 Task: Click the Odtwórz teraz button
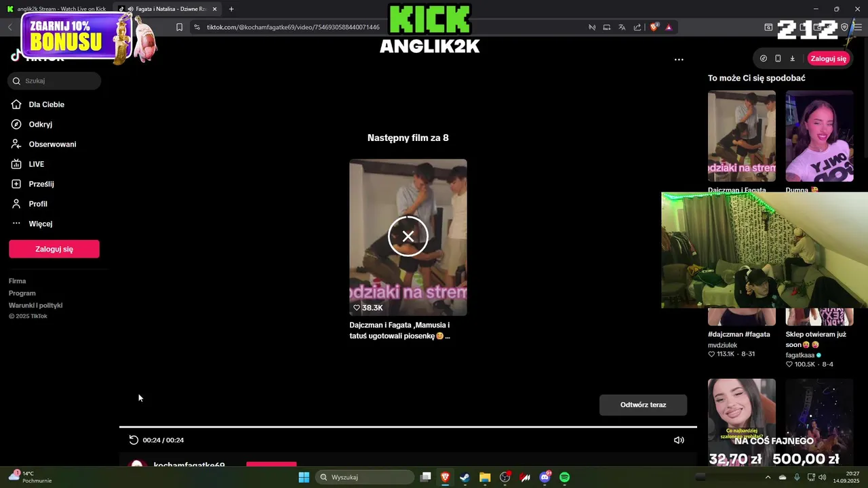643,405
